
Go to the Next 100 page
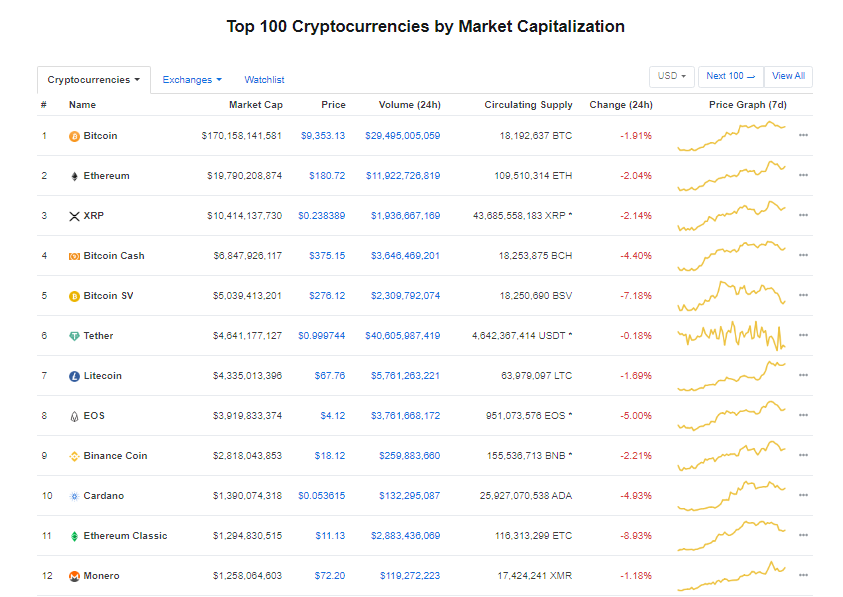[x=731, y=76]
